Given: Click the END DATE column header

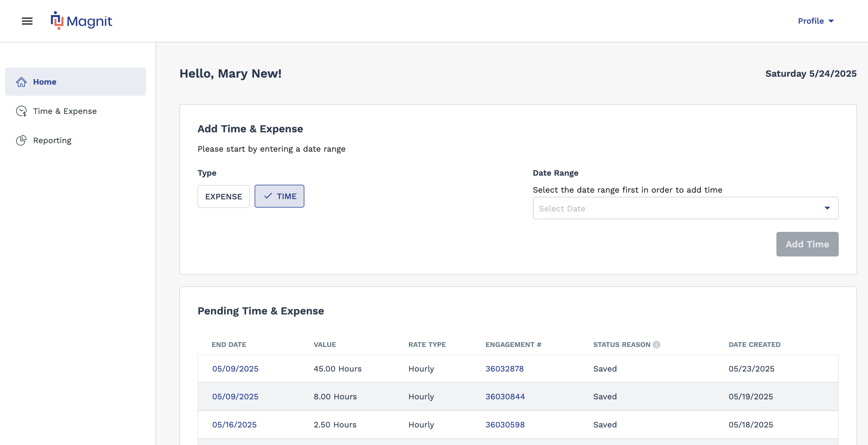Looking at the screenshot, I should (229, 345).
